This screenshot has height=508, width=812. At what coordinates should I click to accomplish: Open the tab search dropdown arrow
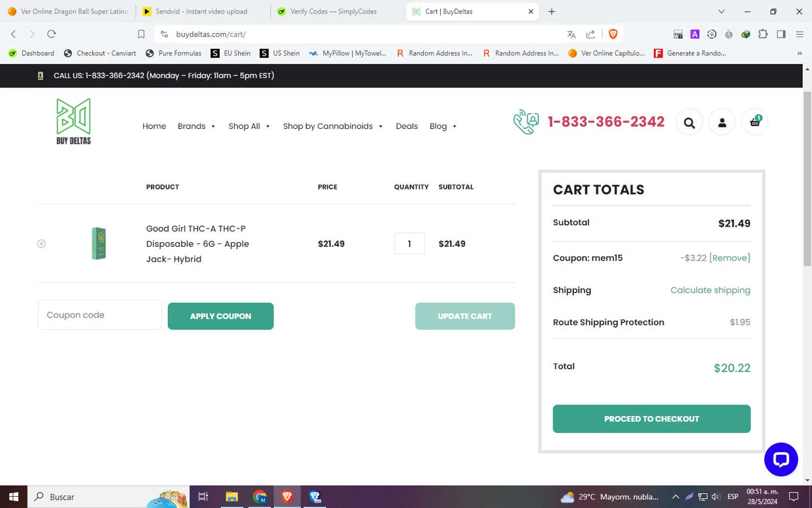721,11
